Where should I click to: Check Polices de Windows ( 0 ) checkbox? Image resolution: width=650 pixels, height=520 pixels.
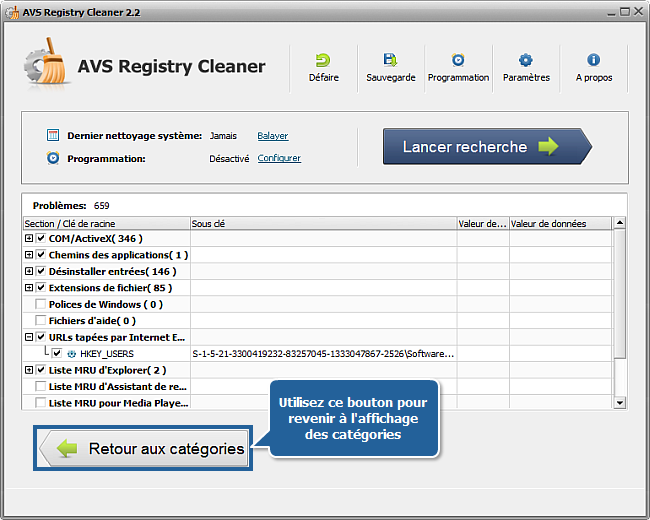[41, 304]
